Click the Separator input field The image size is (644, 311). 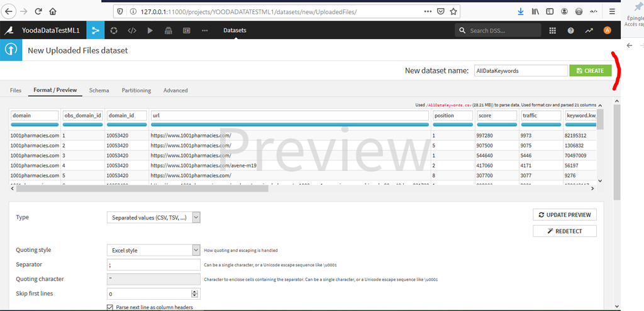[x=153, y=265]
